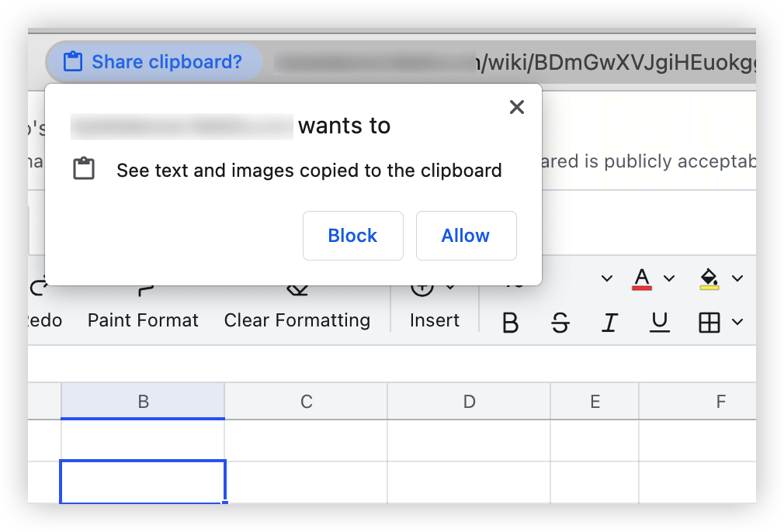Expand the font color dropdown arrow
The image size is (784, 532).
669,278
